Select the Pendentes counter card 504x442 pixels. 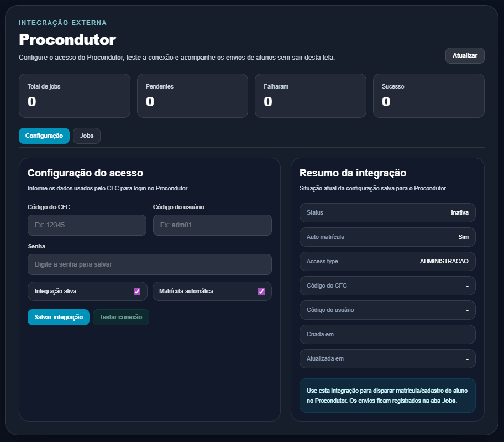coord(192,96)
